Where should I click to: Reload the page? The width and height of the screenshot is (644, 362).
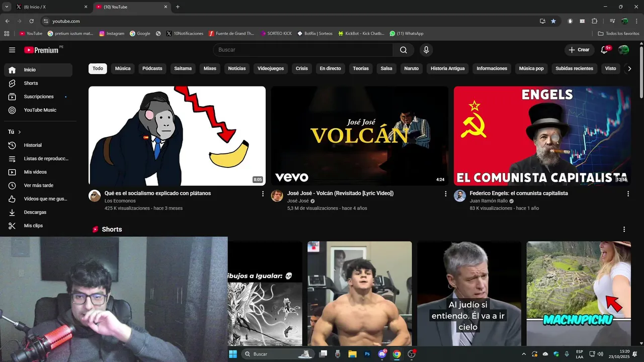click(x=31, y=21)
